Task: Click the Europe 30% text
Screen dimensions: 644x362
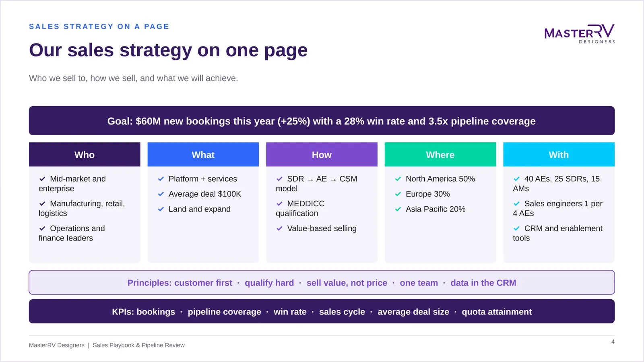Action: 428,194
